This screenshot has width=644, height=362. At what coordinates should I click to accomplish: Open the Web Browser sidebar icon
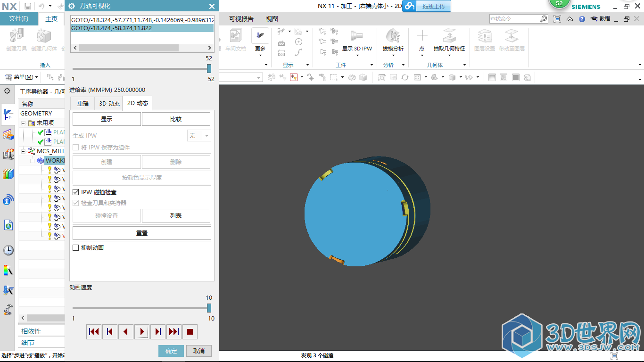[8, 225]
